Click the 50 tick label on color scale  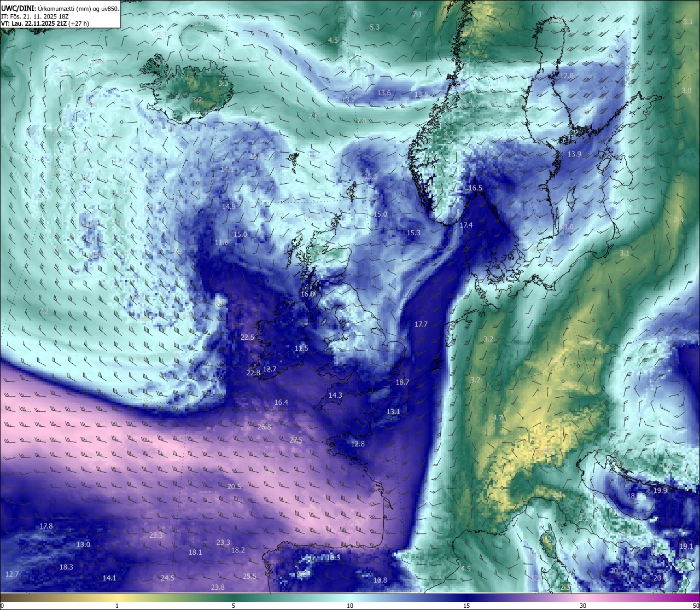pyautogui.click(x=696, y=606)
